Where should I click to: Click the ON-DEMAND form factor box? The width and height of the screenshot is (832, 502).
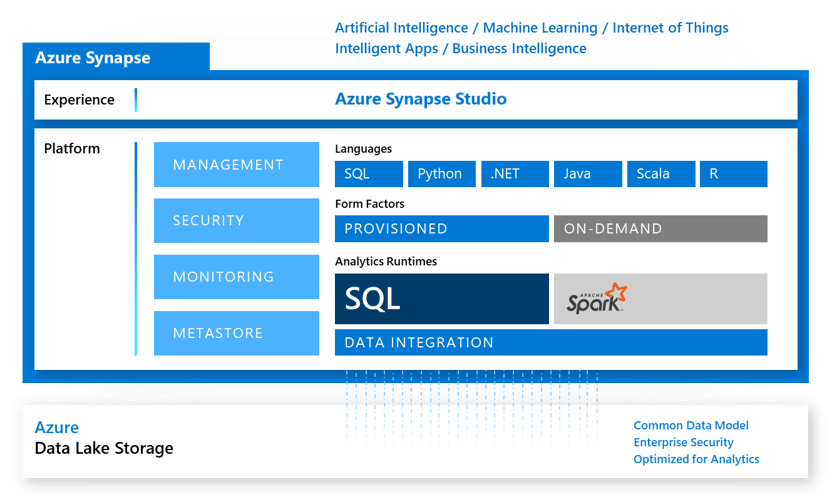(661, 229)
